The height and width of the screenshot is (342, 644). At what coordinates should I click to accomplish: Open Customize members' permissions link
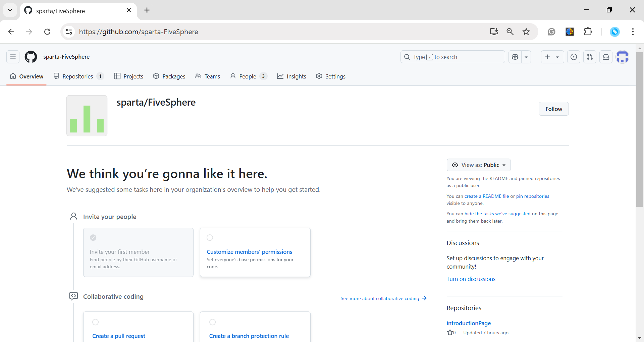click(249, 252)
